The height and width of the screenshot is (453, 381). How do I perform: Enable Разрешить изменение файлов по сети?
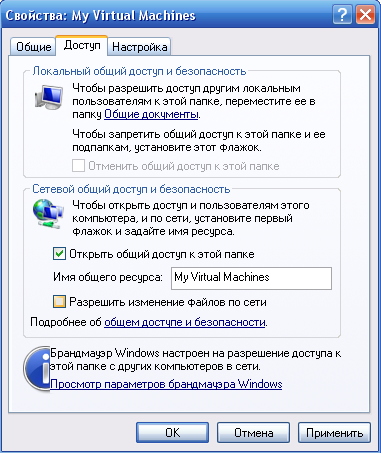(59, 302)
